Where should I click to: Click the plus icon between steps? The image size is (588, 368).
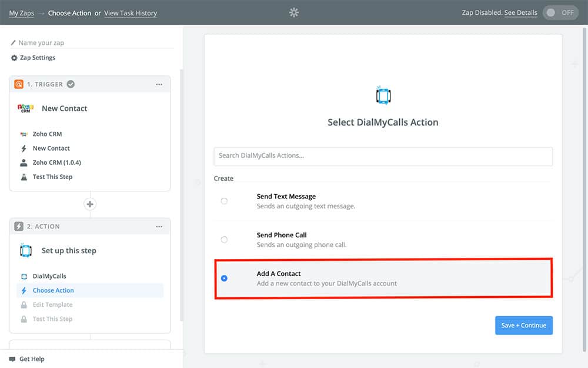point(90,204)
